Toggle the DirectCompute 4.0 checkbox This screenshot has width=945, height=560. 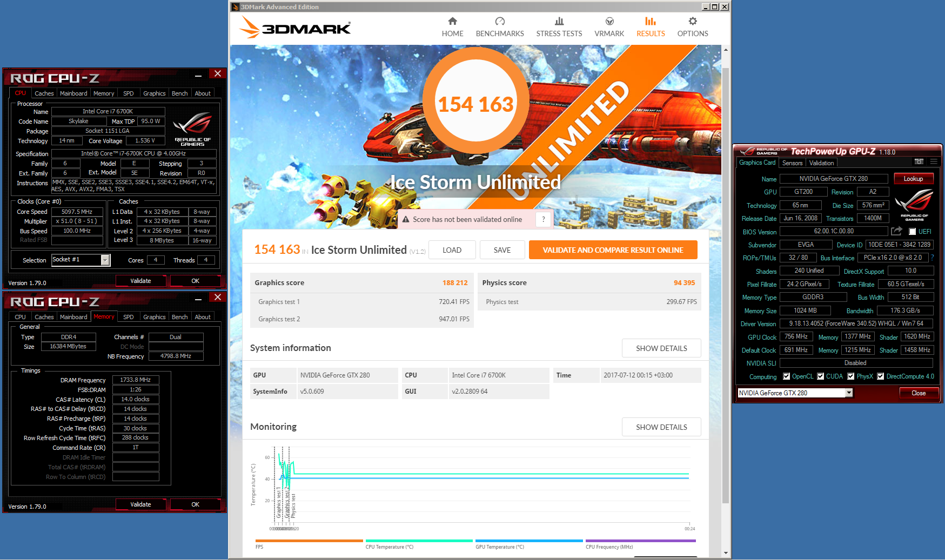pyautogui.click(x=881, y=376)
